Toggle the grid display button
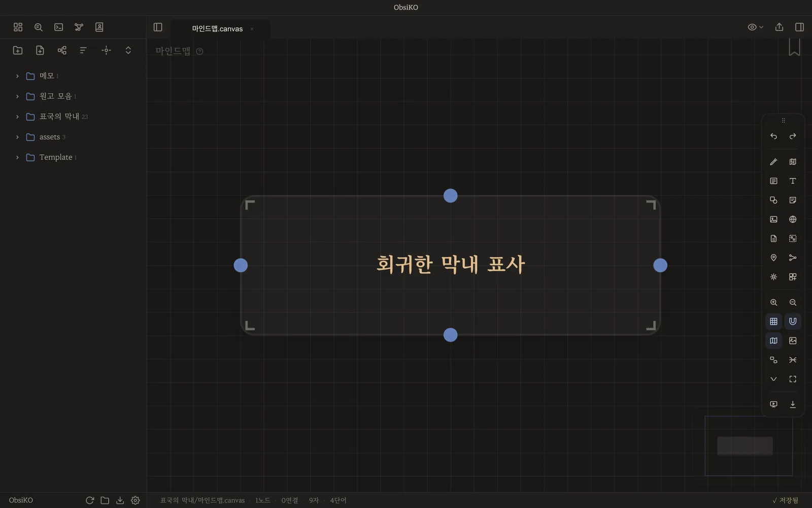Viewport: 812px width, 508px height. (773, 322)
